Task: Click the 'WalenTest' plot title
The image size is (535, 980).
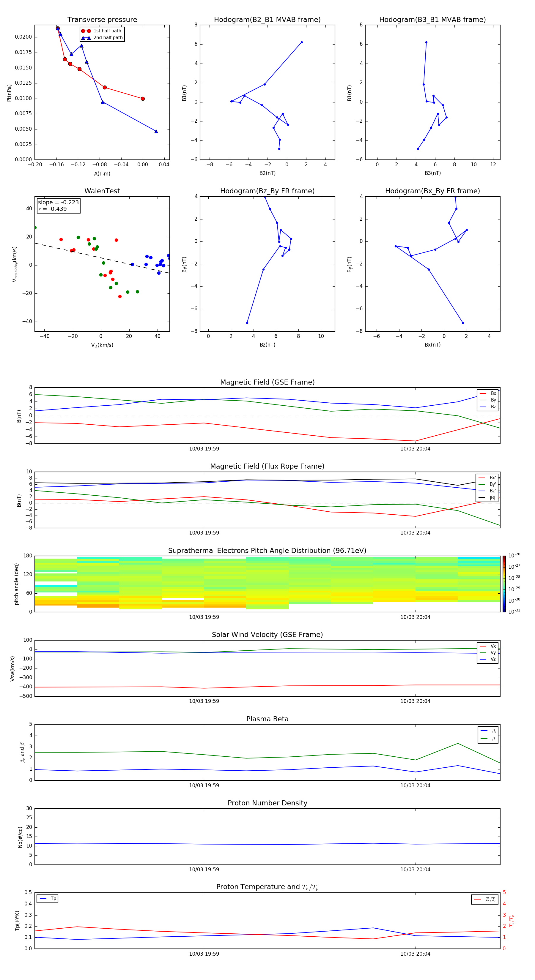Action: 102,191
